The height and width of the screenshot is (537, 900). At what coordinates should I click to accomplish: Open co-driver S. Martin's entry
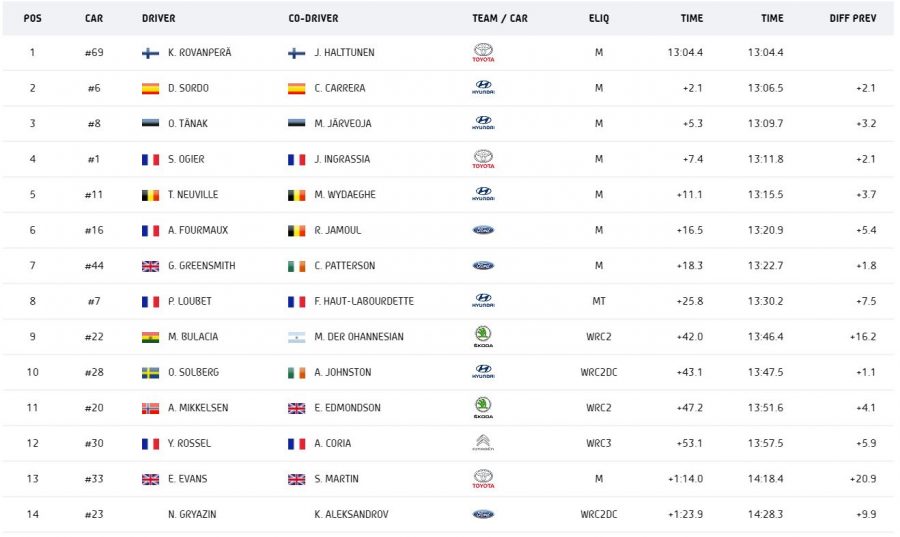click(x=335, y=479)
